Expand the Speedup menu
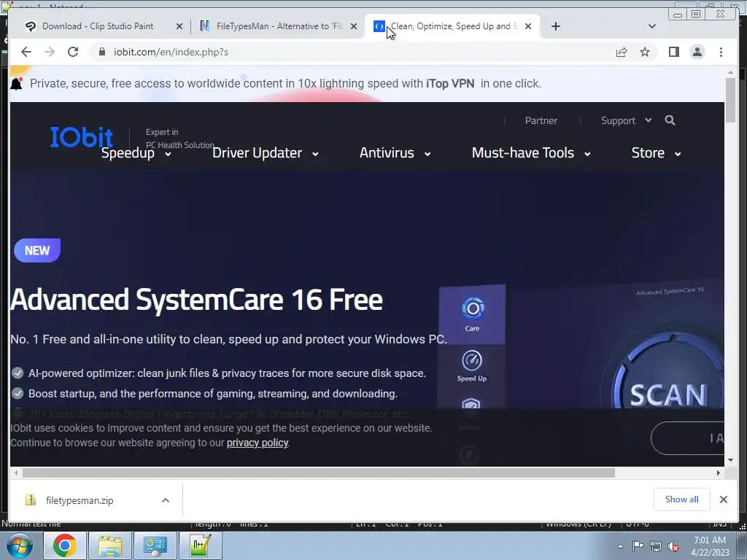The height and width of the screenshot is (560, 747). point(136,153)
